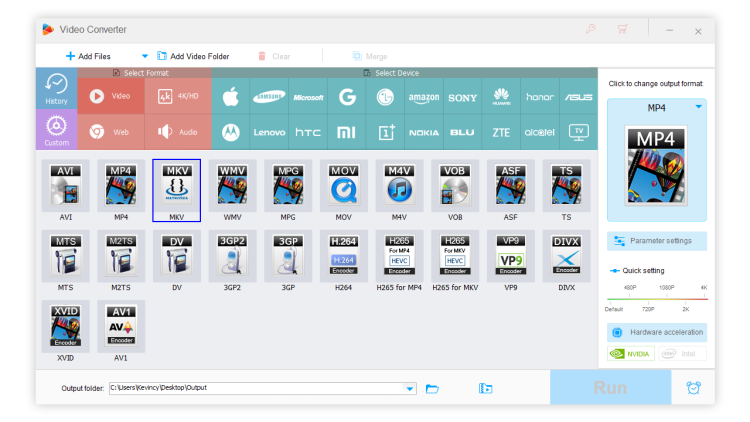The width and height of the screenshot is (750, 422).
Task: Expand the Add Files dropdown arrow
Action: (144, 57)
